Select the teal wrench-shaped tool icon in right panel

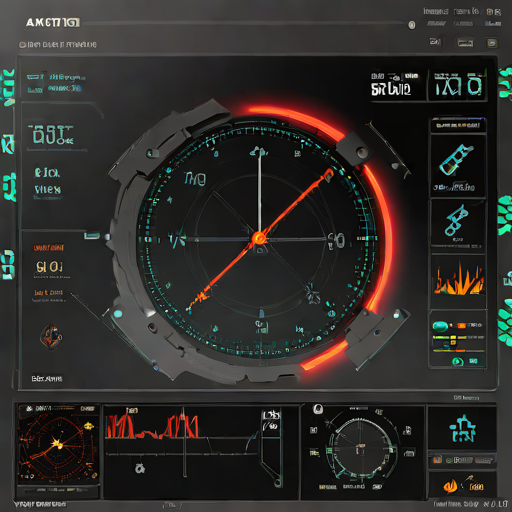(x=456, y=220)
